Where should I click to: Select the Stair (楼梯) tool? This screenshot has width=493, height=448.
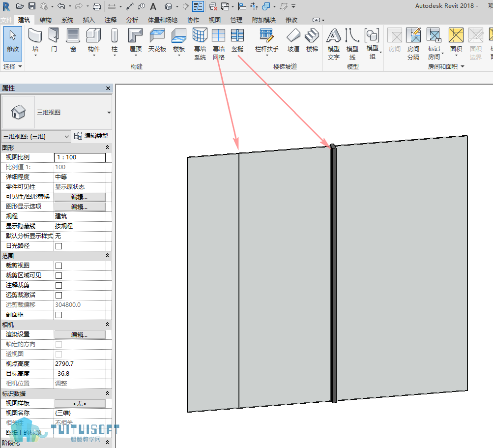[x=312, y=40]
